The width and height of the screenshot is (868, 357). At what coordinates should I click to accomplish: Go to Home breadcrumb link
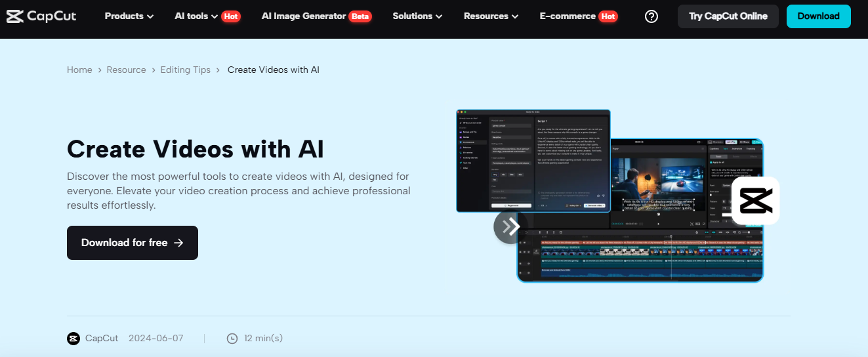(x=79, y=70)
